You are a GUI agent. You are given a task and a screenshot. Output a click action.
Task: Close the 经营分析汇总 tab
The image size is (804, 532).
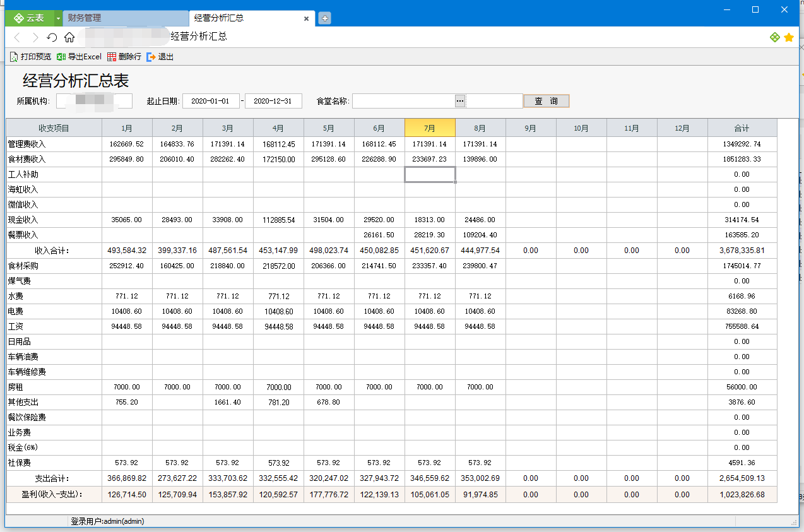coord(307,19)
